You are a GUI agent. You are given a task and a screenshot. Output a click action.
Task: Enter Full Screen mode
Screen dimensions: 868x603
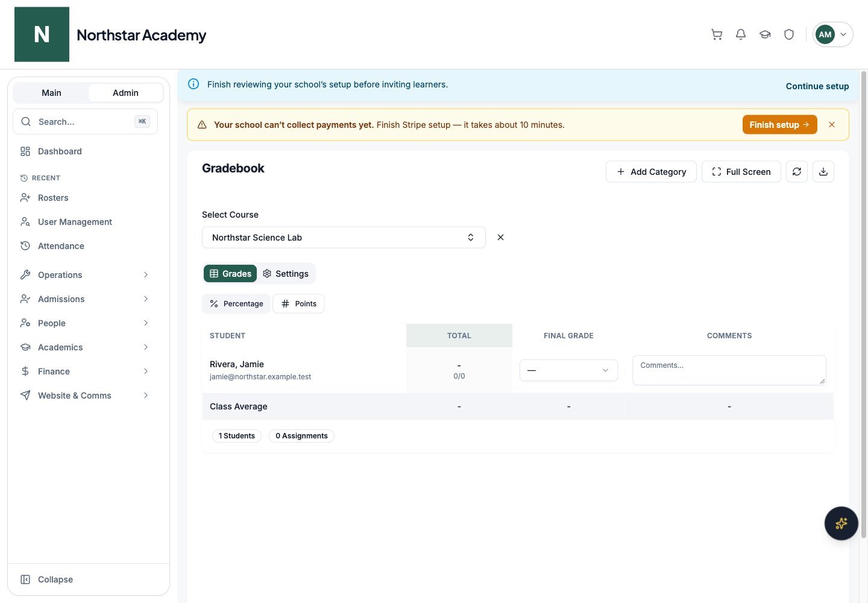coord(741,172)
